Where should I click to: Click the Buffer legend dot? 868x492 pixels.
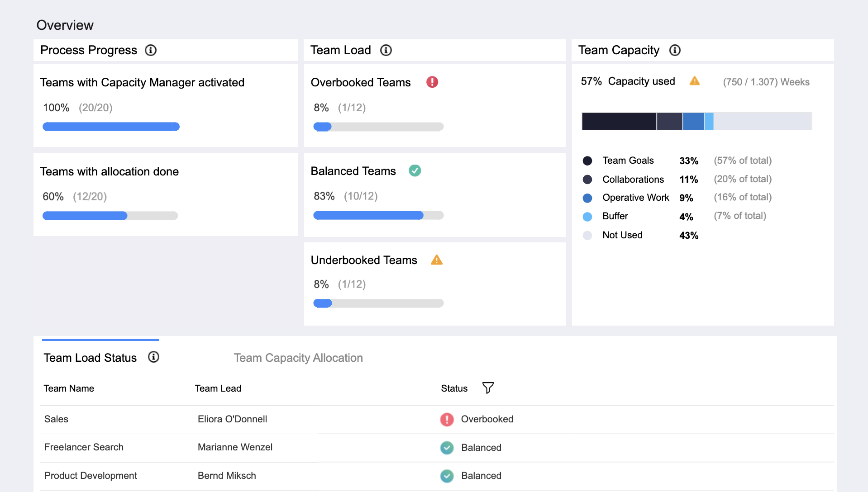(587, 217)
